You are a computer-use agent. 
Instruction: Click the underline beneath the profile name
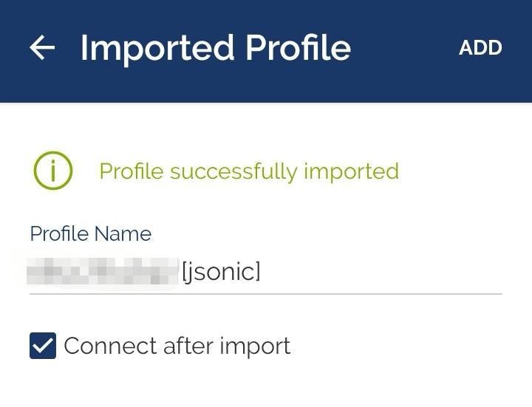coord(266,294)
